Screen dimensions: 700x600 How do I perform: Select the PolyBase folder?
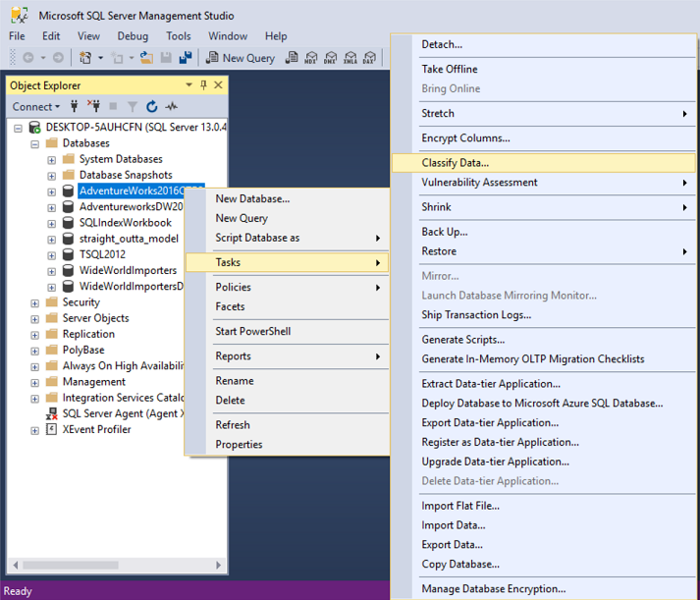(83, 350)
